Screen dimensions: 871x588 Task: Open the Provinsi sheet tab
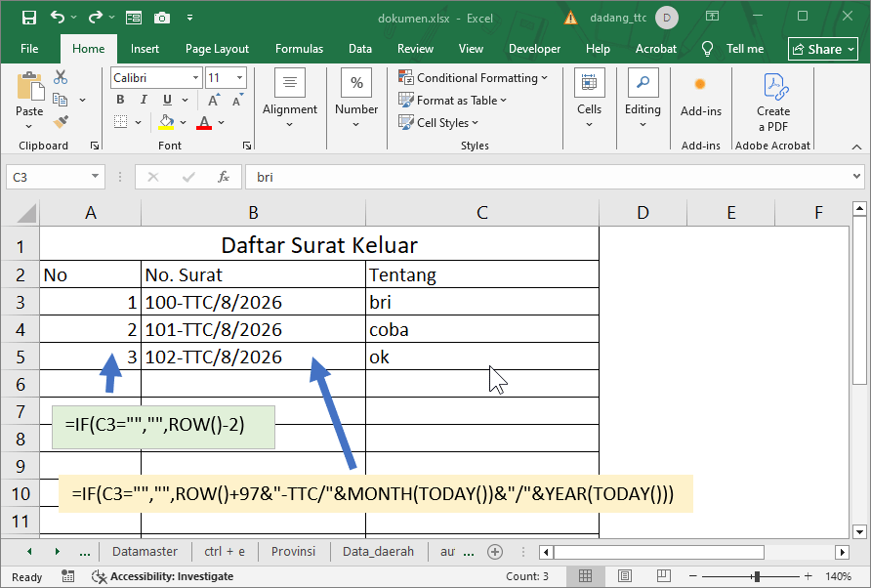(x=293, y=551)
